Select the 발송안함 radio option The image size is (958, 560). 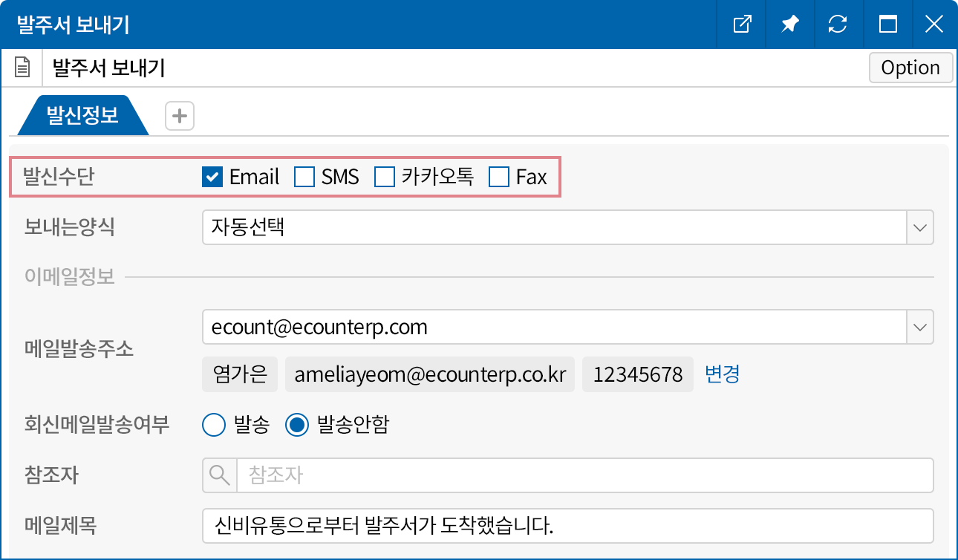pos(297,425)
